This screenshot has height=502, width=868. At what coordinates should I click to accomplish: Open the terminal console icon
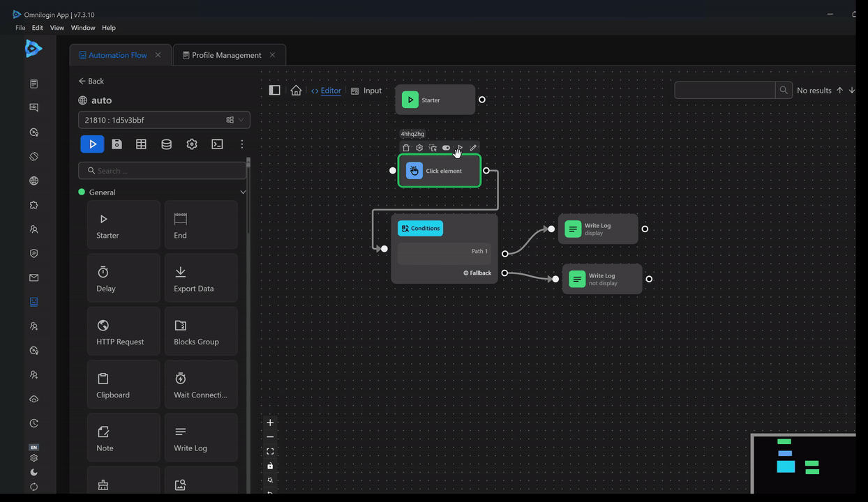click(217, 144)
